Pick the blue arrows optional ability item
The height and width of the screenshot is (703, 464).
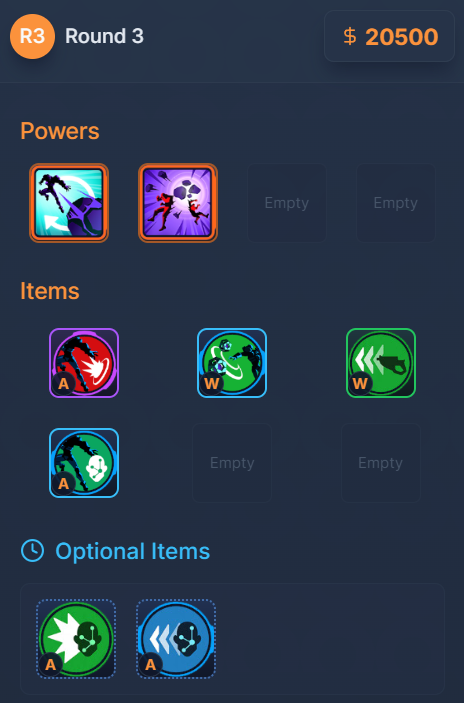(x=176, y=639)
